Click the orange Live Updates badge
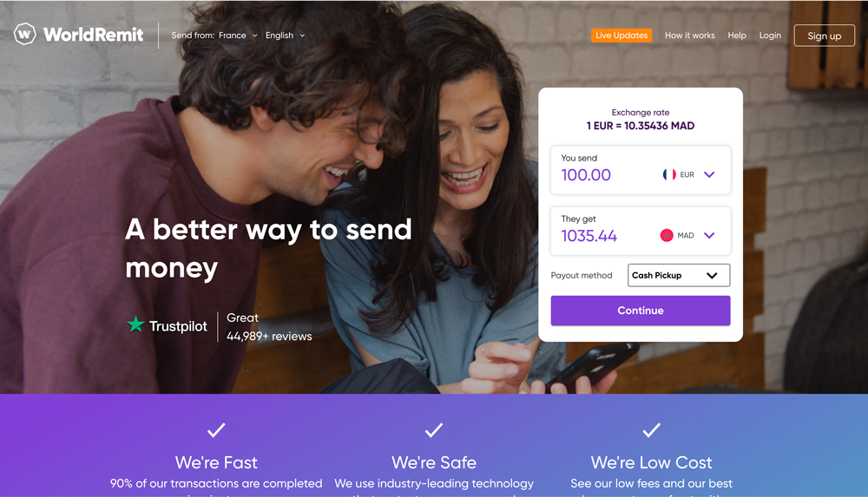868x497 pixels. (x=621, y=36)
